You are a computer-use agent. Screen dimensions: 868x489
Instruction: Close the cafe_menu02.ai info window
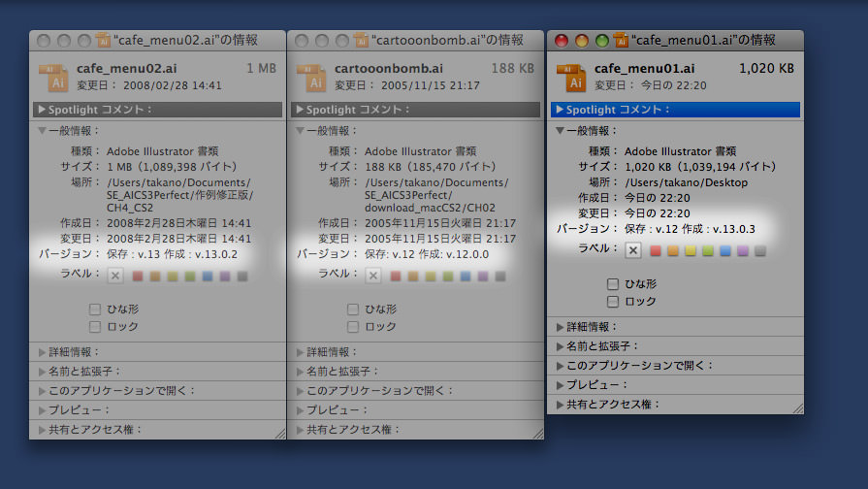pyautogui.click(x=44, y=41)
